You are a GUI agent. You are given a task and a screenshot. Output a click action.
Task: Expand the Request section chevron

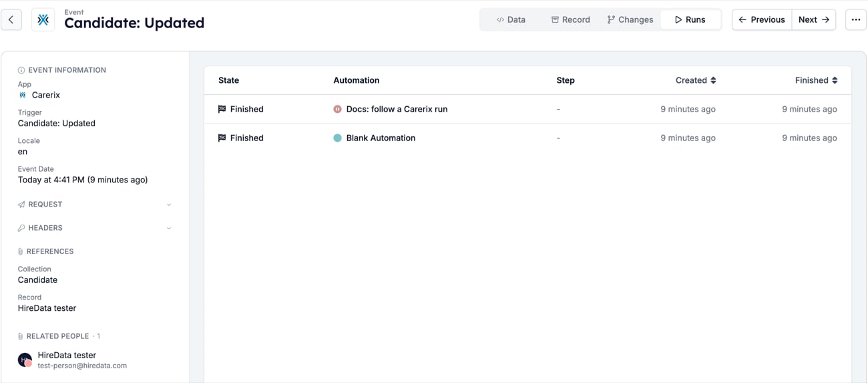[x=169, y=205]
